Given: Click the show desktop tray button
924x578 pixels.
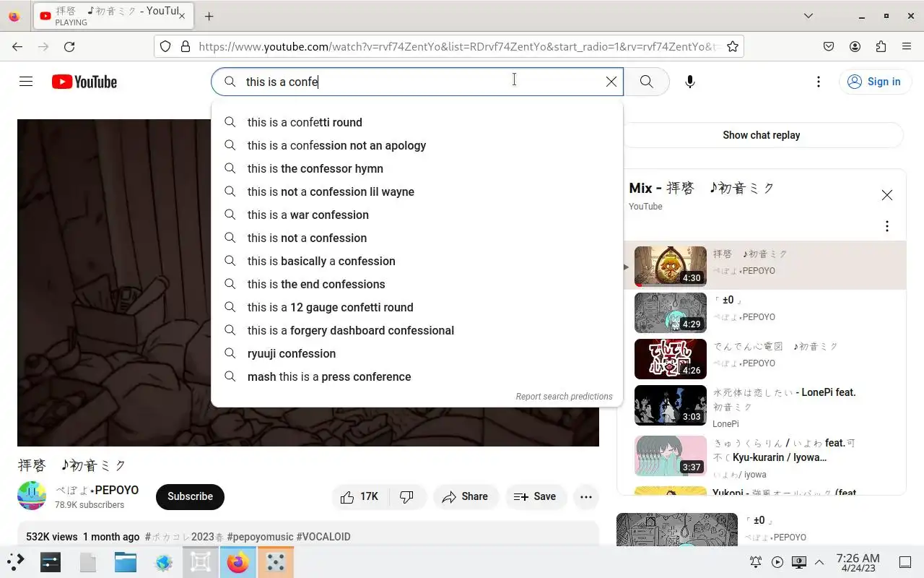Looking at the screenshot, I should pyautogui.click(x=905, y=562).
